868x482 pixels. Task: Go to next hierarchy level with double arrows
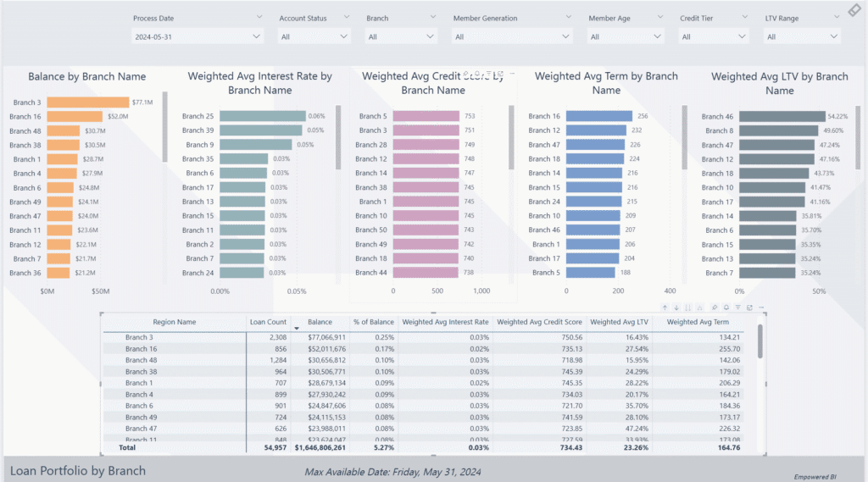click(687, 307)
